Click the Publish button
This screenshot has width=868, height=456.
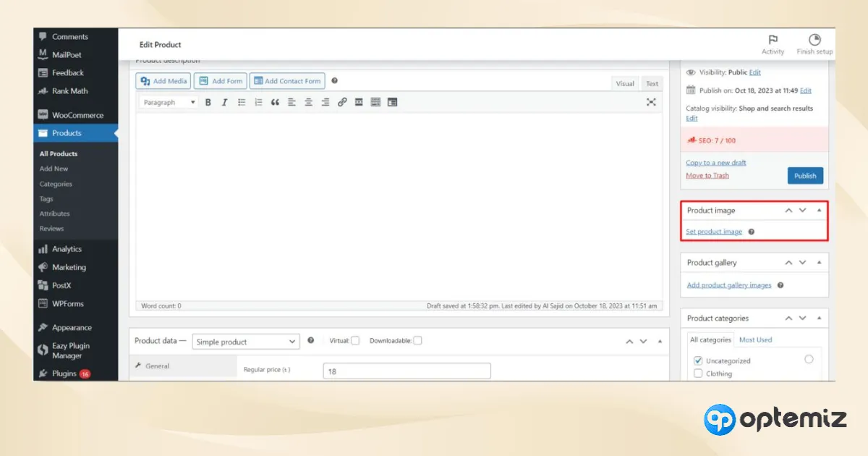point(805,175)
